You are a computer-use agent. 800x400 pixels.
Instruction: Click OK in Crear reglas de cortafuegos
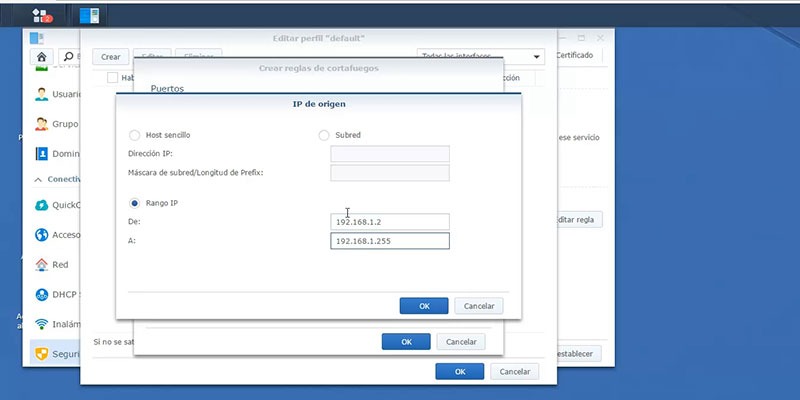point(406,342)
